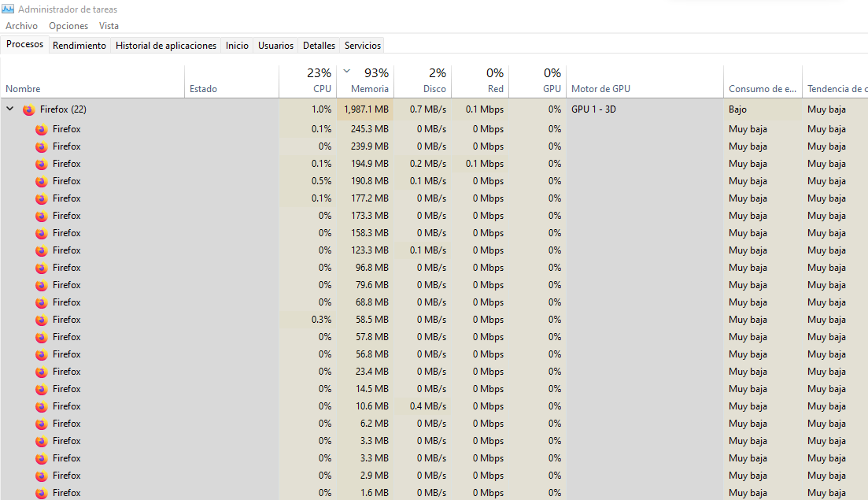
Task: Open the Servicios tab
Action: tap(363, 46)
